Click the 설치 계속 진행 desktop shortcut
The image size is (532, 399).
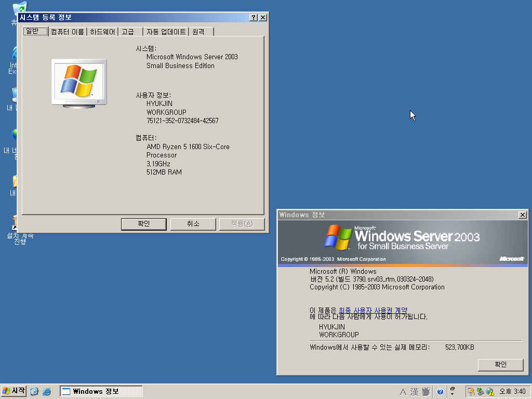20,230
